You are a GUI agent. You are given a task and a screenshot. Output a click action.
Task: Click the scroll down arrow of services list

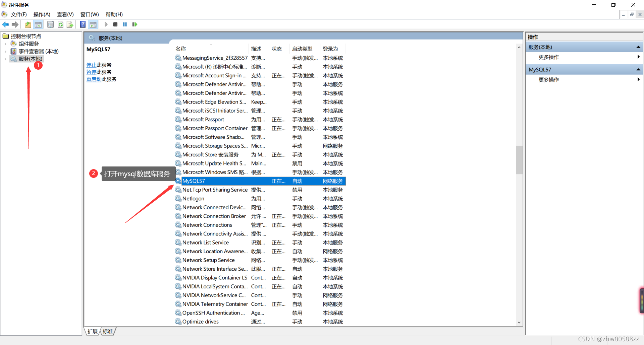coord(519,323)
